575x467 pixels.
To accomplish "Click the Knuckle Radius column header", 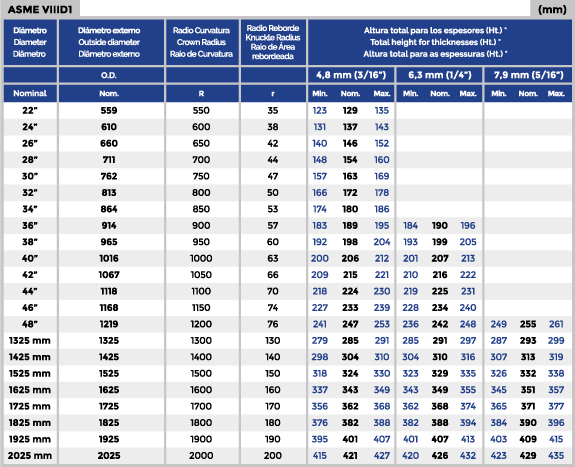I will [x=273, y=42].
